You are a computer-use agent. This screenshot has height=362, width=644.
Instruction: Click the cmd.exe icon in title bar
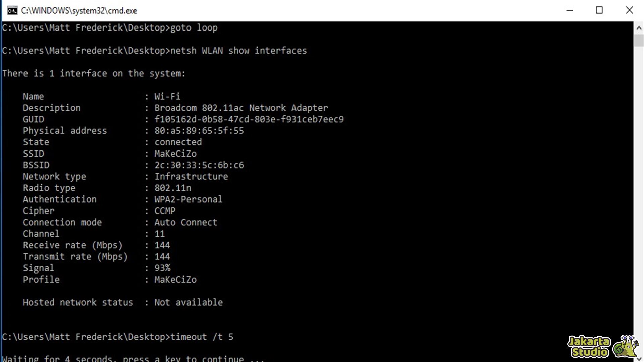(12, 11)
